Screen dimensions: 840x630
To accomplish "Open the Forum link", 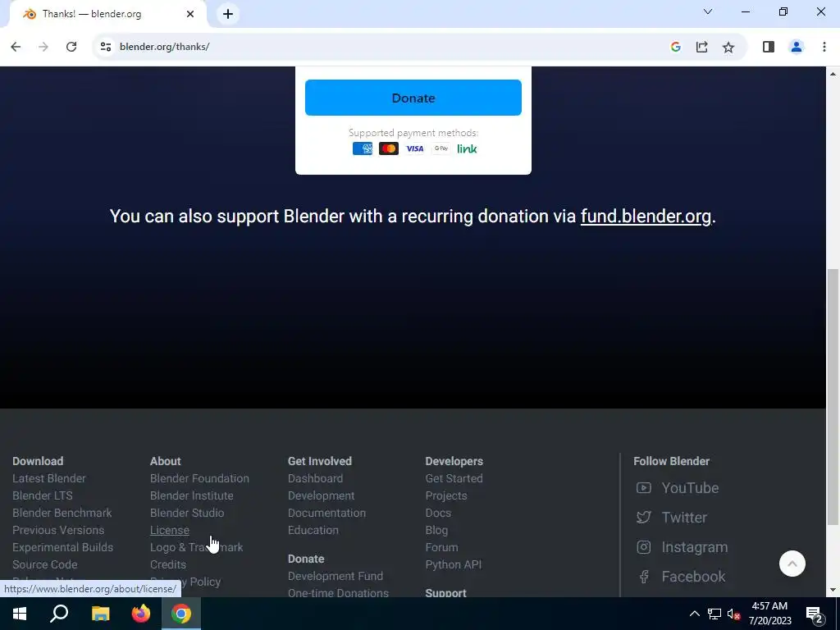I will point(441,547).
